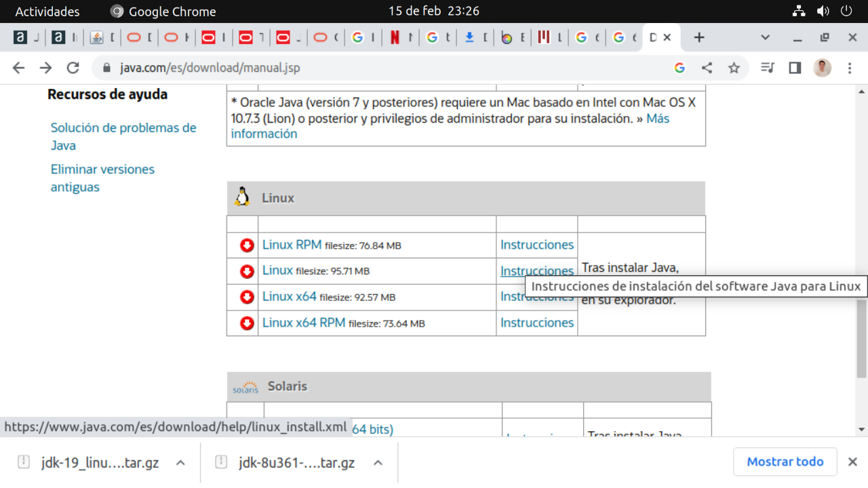
Task: Open the Chrome side panel
Action: click(795, 68)
